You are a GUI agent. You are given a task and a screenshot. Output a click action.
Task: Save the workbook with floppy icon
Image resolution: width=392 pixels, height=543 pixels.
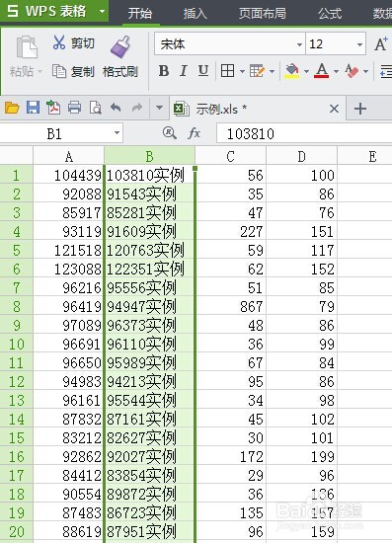pos(33,108)
